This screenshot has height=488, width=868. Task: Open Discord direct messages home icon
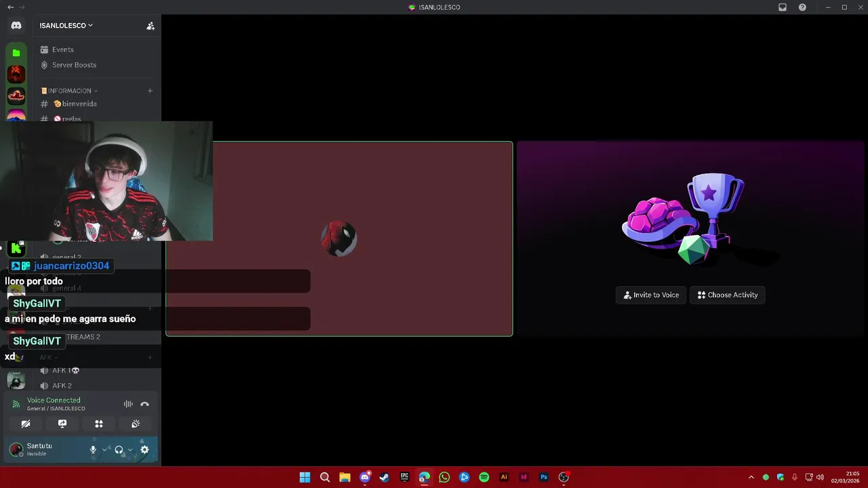[16, 26]
